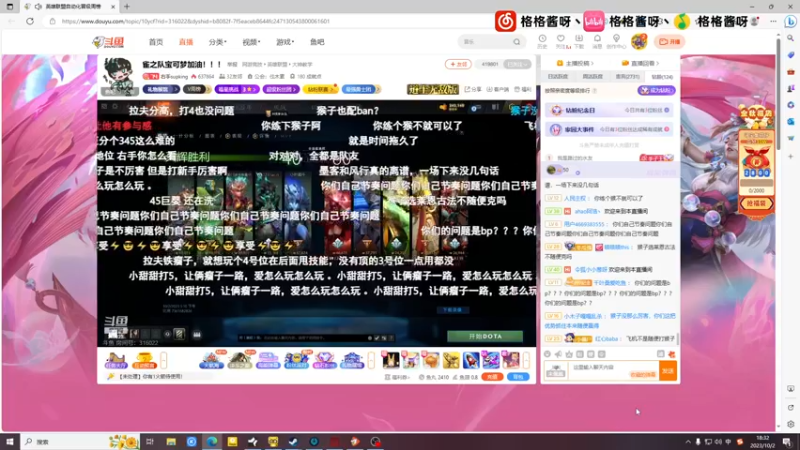Open the 礼物展馆 badge
This screenshot has width=800, height=450.
pos(161,89)
